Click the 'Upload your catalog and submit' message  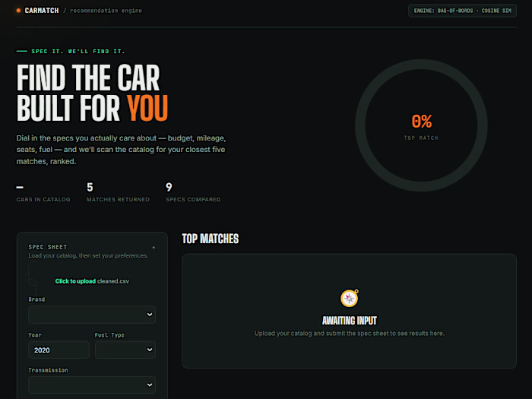[x=350, y=333]
